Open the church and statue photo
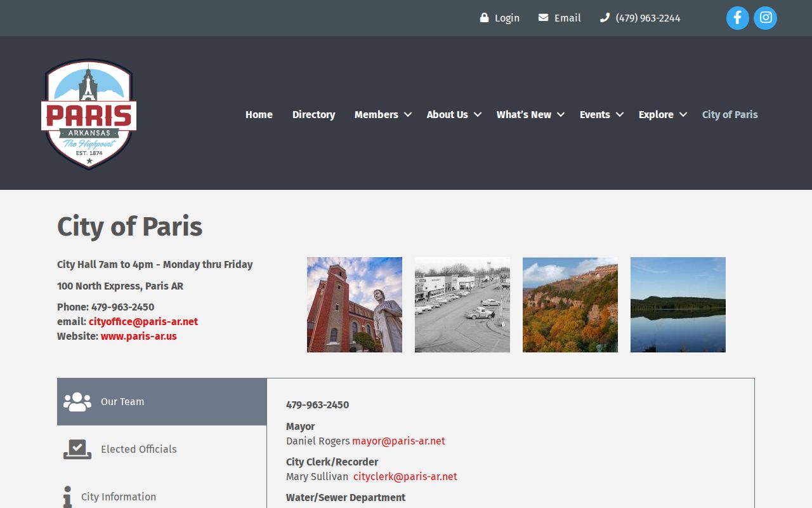Screen dimensions: 812x508 click(355, 305)
